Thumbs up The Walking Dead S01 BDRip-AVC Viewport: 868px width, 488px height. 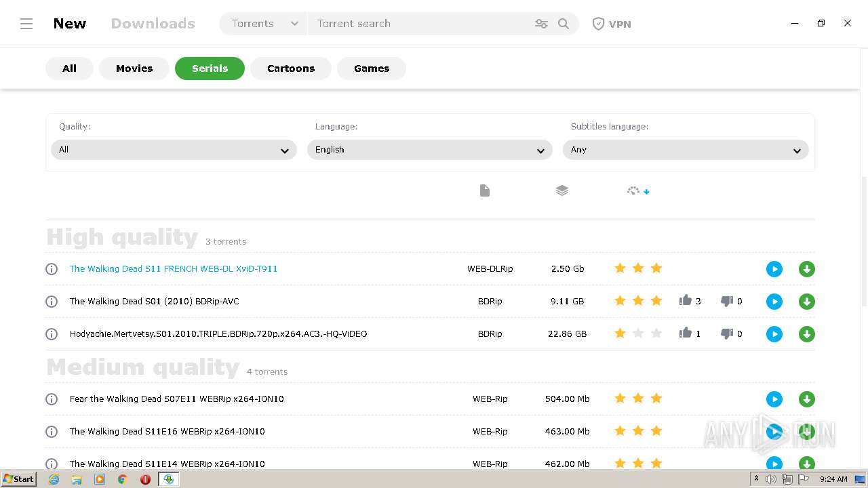686,300
